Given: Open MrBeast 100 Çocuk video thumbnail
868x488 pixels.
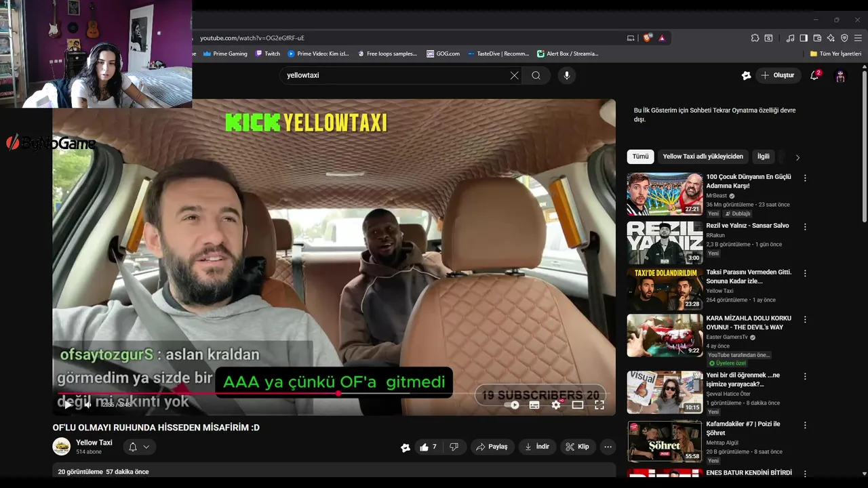Looking at the screenshot, I should (665, 195).
